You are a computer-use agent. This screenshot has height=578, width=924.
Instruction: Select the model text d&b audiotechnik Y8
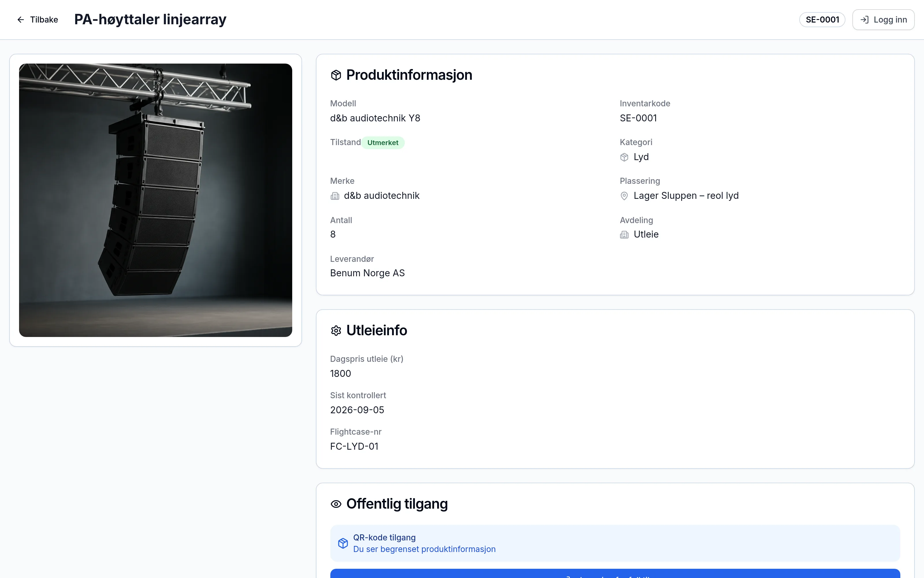375,118
